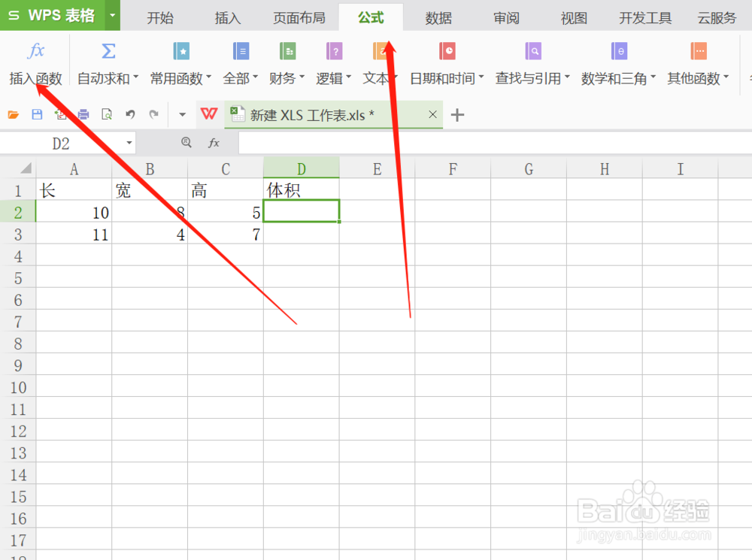Image resolution: width=752 pixels, height=560 pixels.
Task: Click cell containing 长
Action: (74, 190)
